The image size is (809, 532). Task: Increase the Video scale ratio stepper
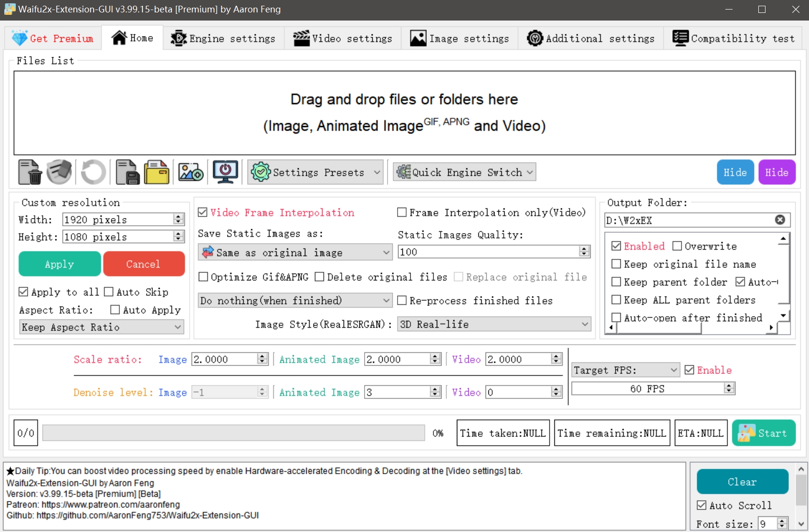tap(556, 356)
